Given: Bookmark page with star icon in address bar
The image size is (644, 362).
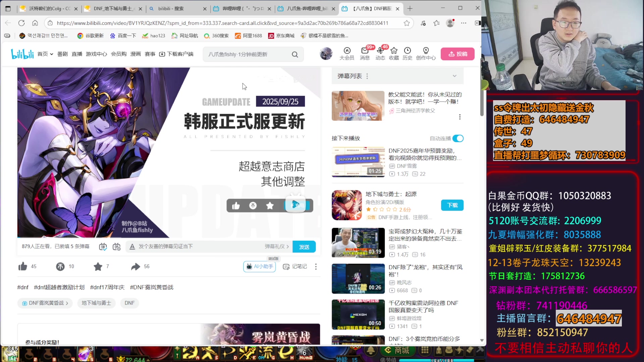Looking at the screenshot, I should (407, 23).
